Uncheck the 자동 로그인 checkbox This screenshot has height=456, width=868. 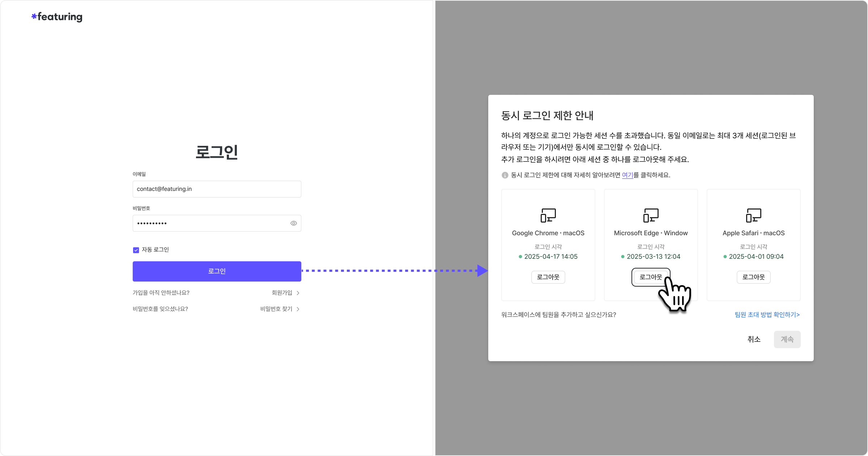click(136, 250)
